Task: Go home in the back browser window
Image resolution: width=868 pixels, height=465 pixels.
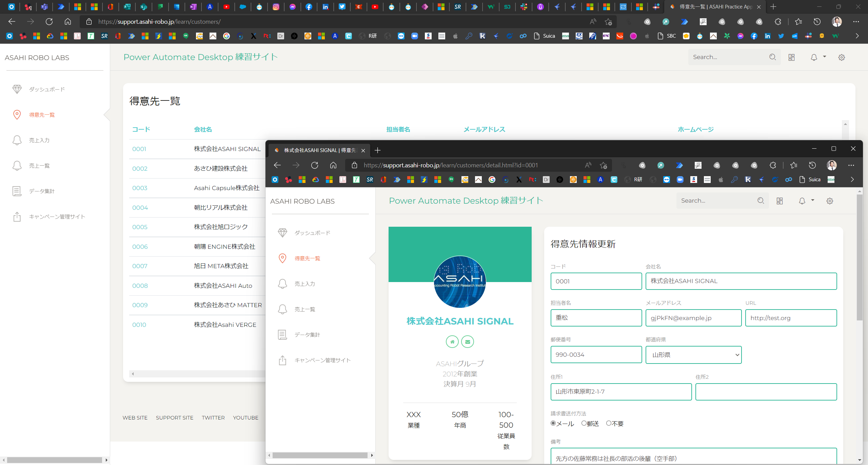Action: [68, 22]
